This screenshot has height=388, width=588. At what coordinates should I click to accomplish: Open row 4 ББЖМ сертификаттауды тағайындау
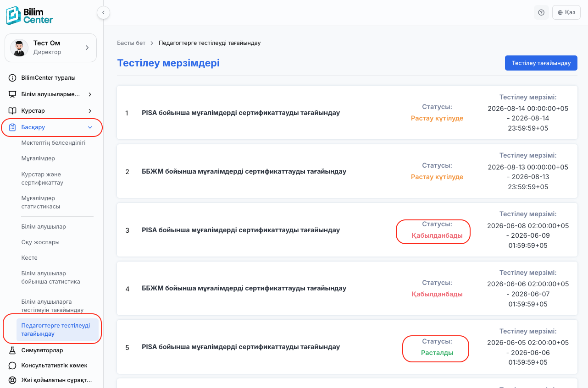pyautogui.click(x=244, y=289)
